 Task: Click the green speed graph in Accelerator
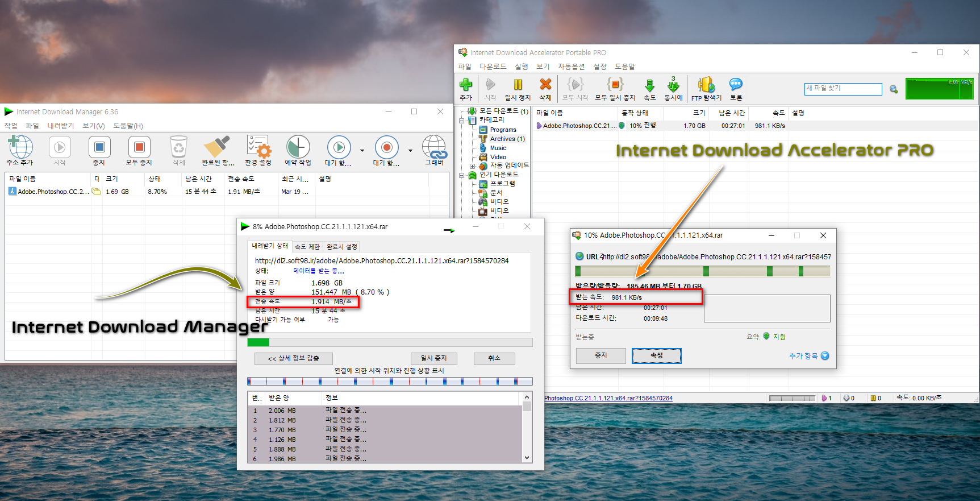coord(939,89)
